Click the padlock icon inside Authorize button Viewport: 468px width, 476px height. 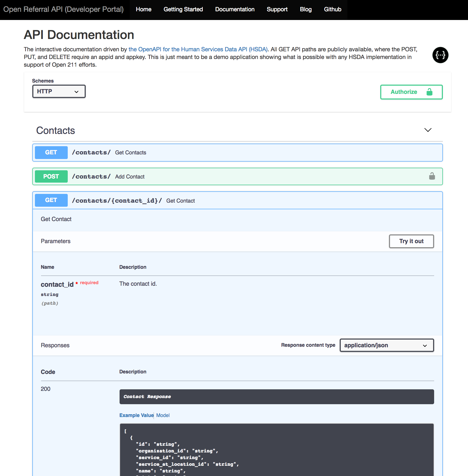[430, 92]
